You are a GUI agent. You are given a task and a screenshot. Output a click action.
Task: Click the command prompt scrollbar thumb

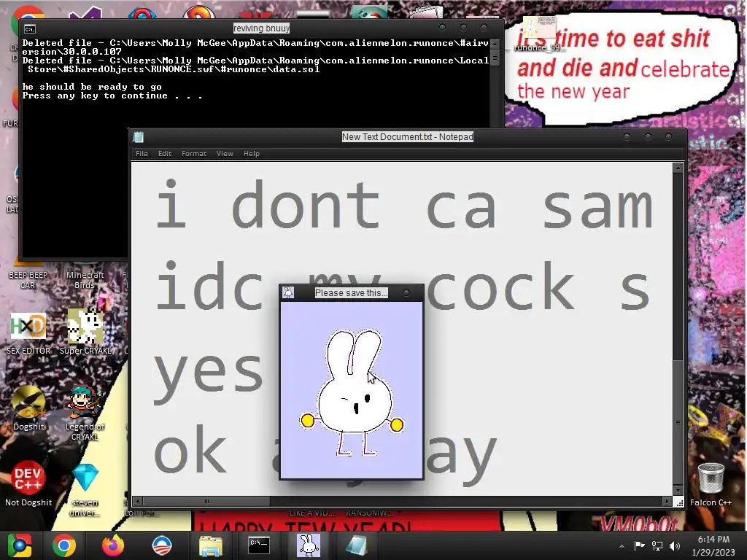click(x=495, y=58)
